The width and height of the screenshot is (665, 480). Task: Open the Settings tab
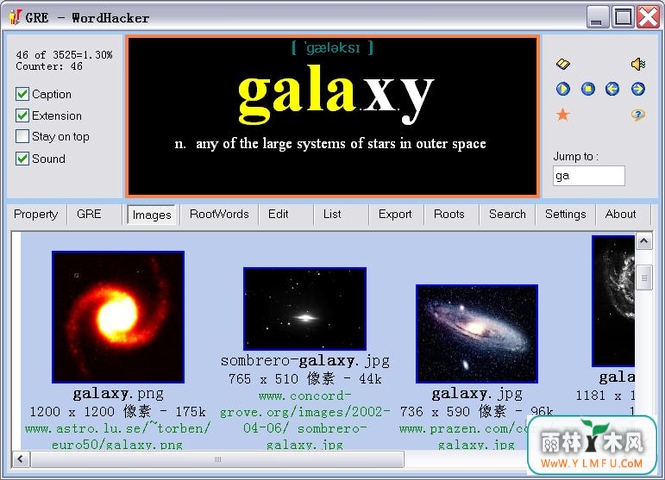(x=565, y=214)
